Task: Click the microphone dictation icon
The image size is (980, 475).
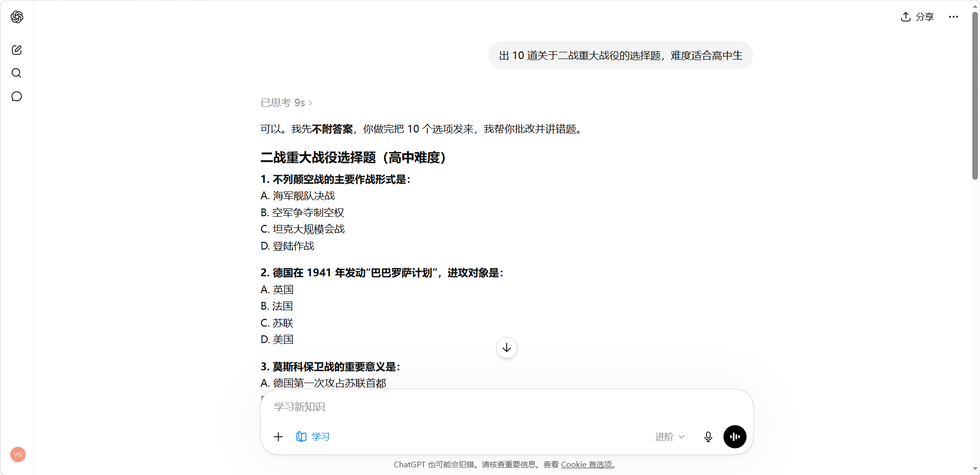Action: (709, 437)
